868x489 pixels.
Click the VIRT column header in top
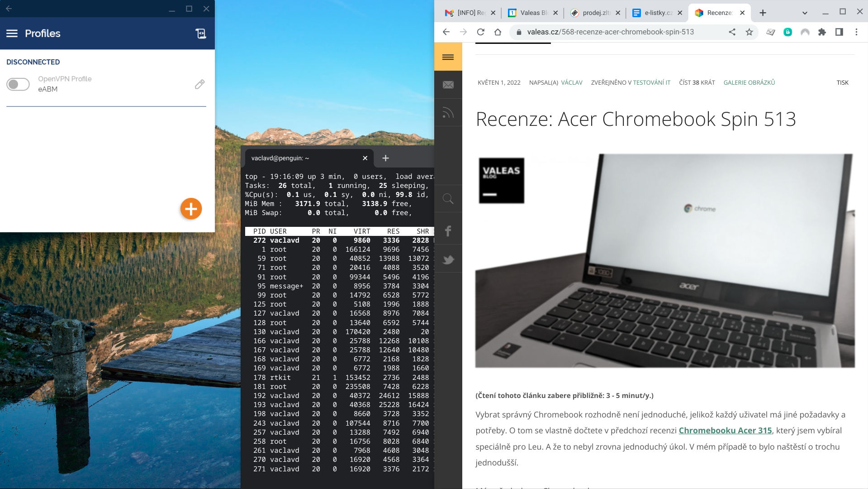362,231
